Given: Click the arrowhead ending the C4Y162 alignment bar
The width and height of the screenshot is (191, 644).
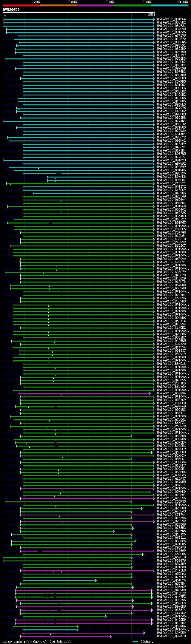Looking at the screenshot, I should (131, 613).
